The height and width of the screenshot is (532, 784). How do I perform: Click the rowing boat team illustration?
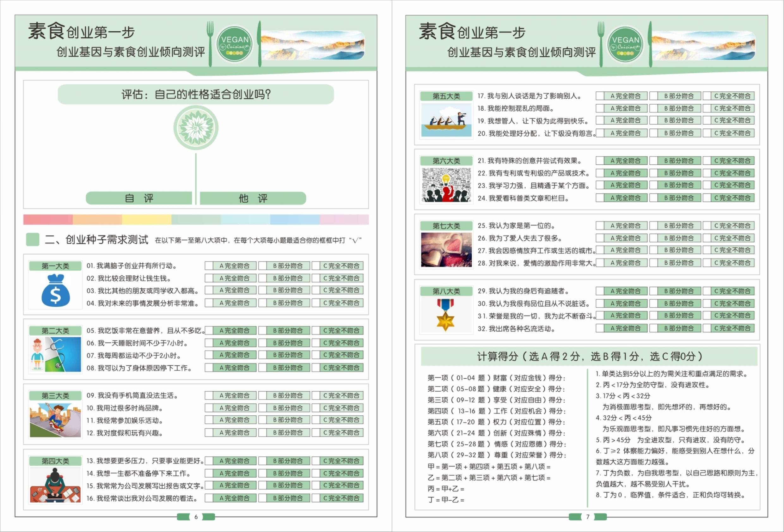click(x=446, y=120)
